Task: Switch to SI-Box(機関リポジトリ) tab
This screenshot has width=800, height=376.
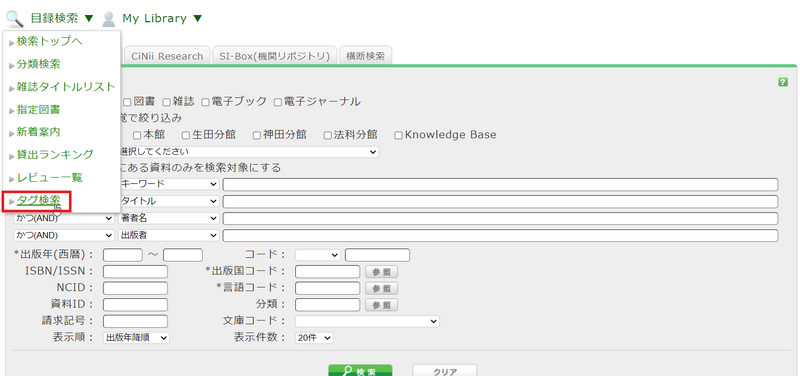Action: pyautogui.click(x=274, y=56)
